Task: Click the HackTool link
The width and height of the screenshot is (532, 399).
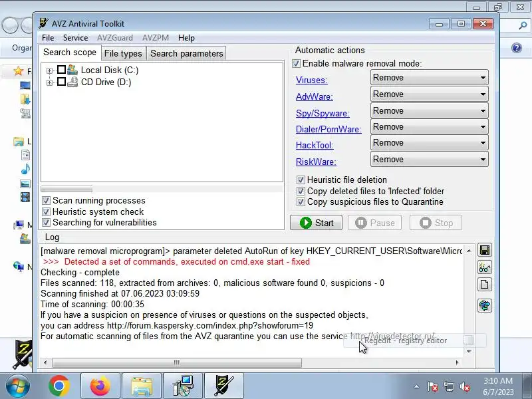Action: pyautogui.click(x=315, y=145)
